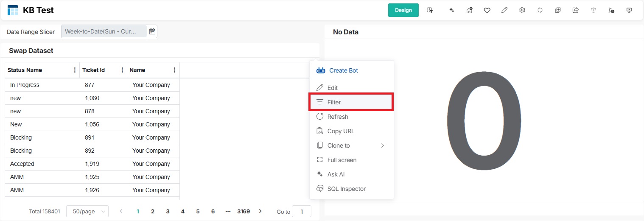
Task: Open the Status Name column options menu
Action: click(75, 70)
